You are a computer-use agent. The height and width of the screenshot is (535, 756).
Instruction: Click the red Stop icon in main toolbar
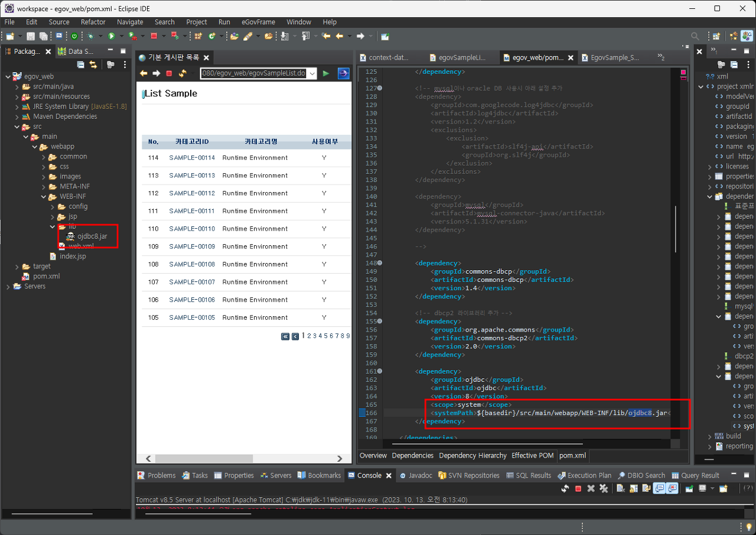pos(154,36)
